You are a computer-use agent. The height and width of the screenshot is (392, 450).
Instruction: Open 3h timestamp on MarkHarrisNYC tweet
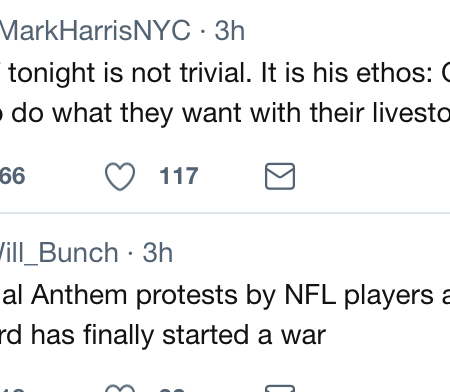pos(229,31)
